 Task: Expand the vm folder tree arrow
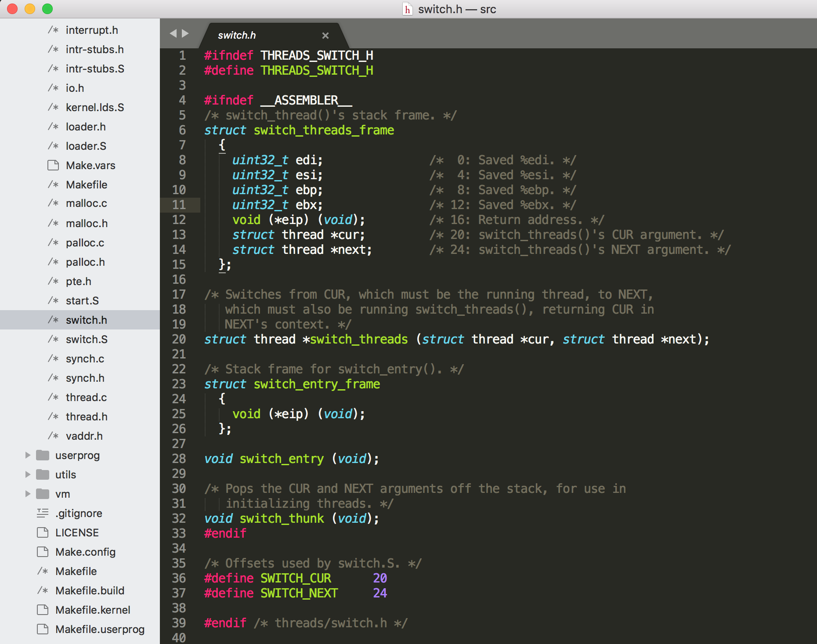point(28,494)
